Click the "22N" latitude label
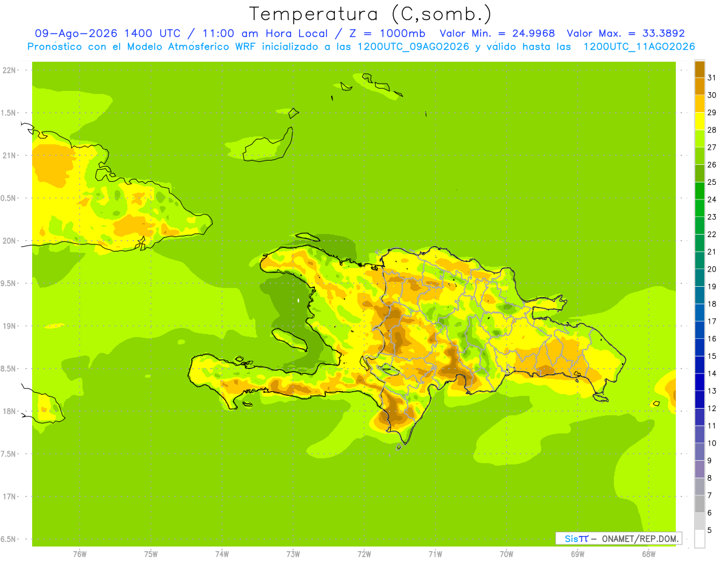The image size is (728, 562). pos(8,70)
